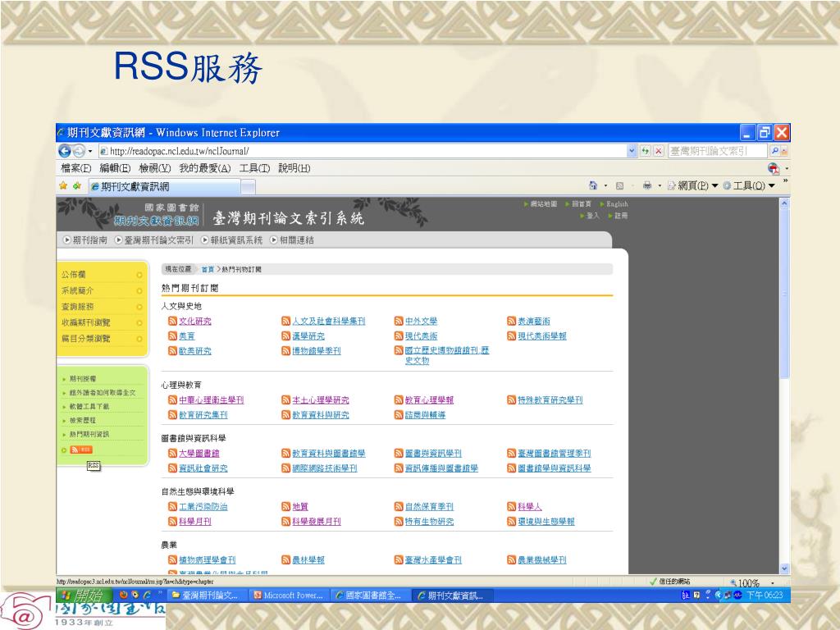Image resolution: width=840 pixels, height=630 pixels.
Task: Open the 臺灣圖書館管理季刊 link
Action: click(x=554, y=453)
